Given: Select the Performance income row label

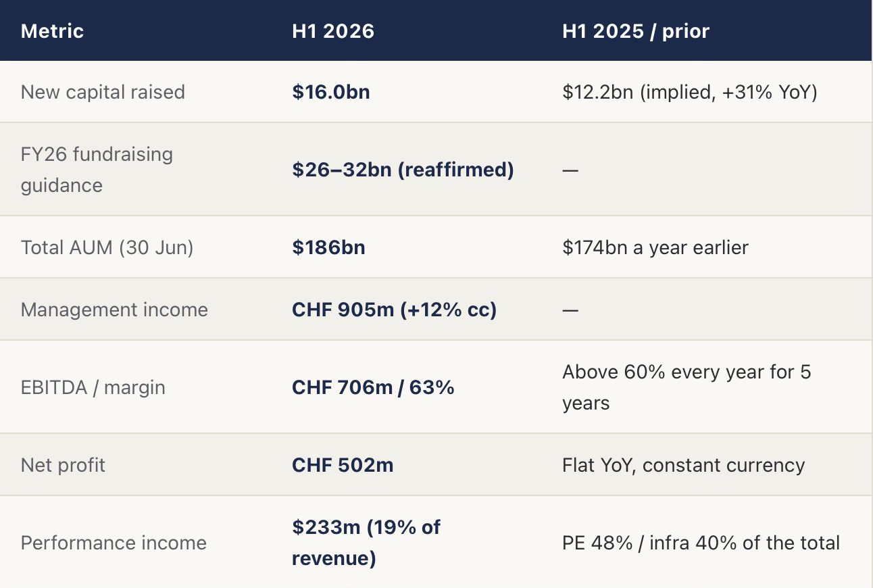Looking at the screenshot, I should pos(114,543).
